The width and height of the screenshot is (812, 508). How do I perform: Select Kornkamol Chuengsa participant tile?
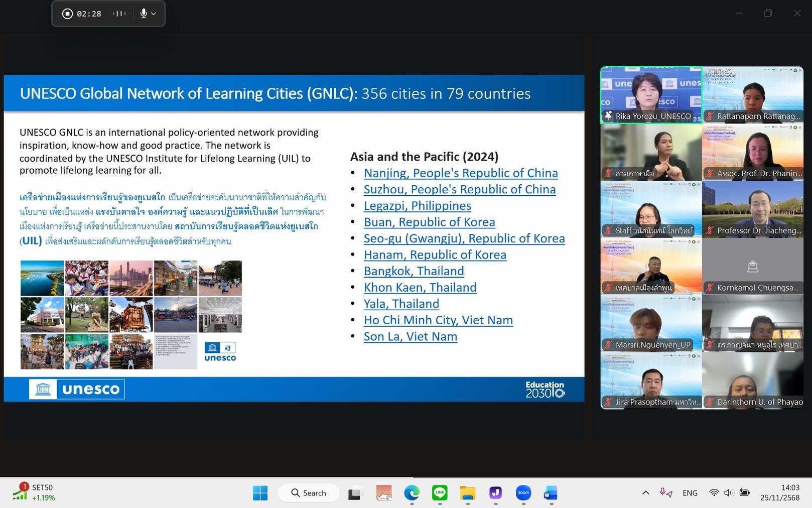[x=752, y=266]
